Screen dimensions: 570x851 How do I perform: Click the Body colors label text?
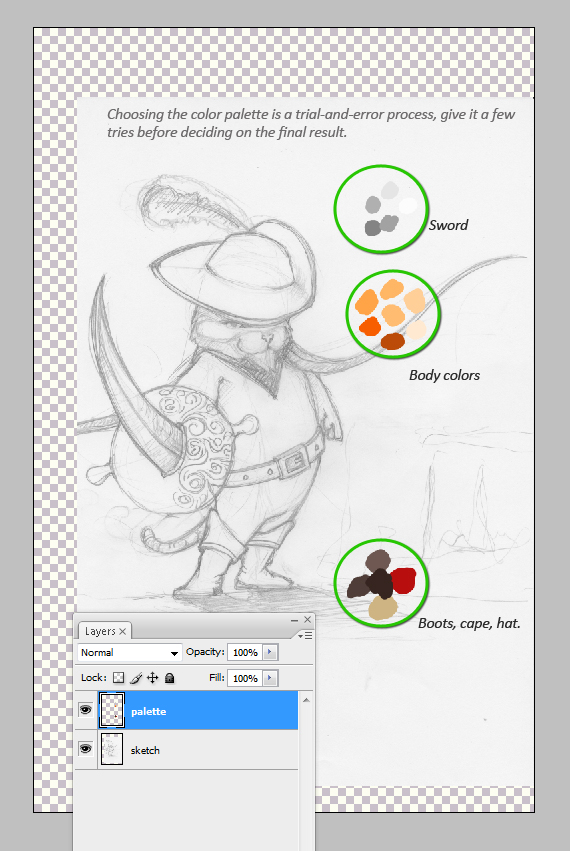point(444,375)
